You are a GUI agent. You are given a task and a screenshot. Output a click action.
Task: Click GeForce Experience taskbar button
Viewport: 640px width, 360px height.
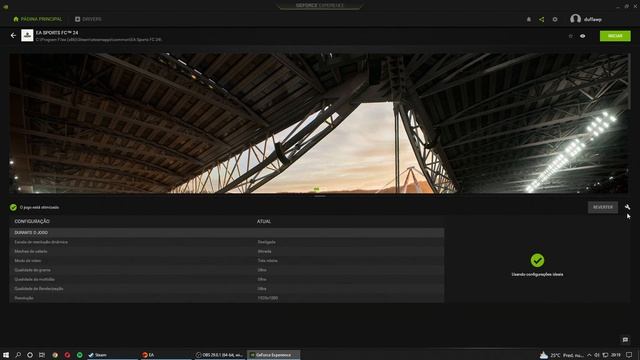[x=273, y=355]
